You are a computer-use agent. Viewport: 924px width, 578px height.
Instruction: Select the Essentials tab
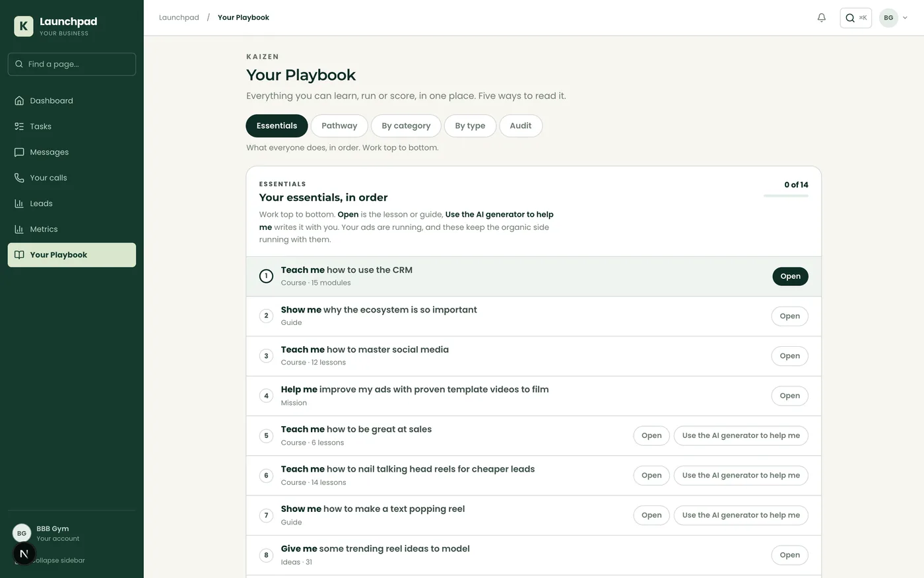point(277,126)
